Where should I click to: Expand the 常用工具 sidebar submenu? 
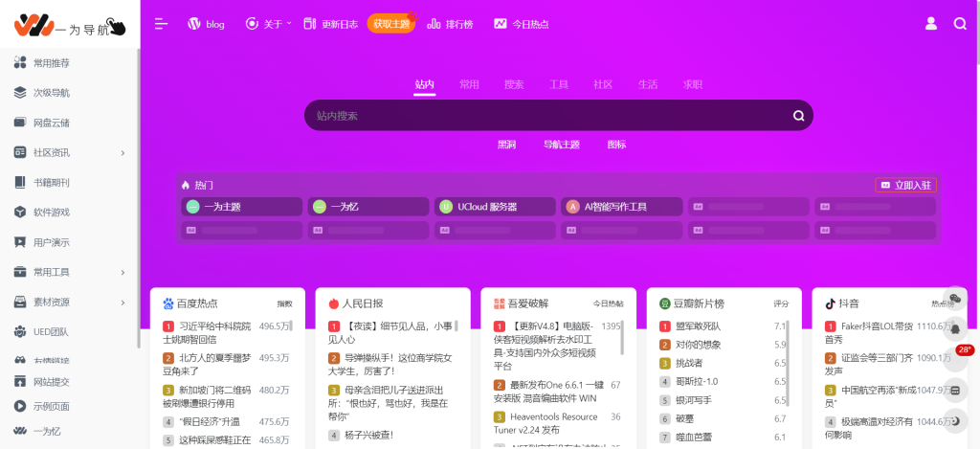122,272
